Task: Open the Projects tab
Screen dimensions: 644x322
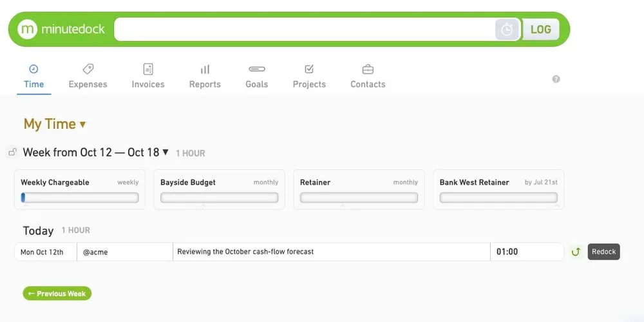Action: pos(309,77)
